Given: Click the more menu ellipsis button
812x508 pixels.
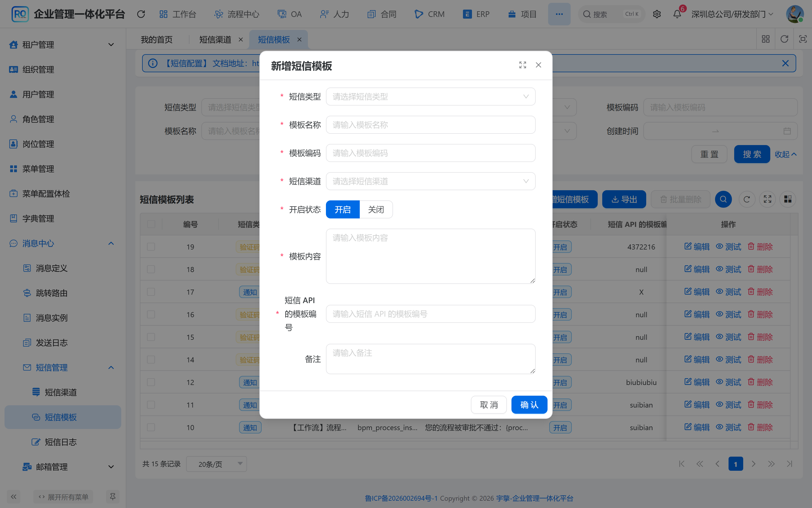Looking at the screenshot, I should coord(559,14).
